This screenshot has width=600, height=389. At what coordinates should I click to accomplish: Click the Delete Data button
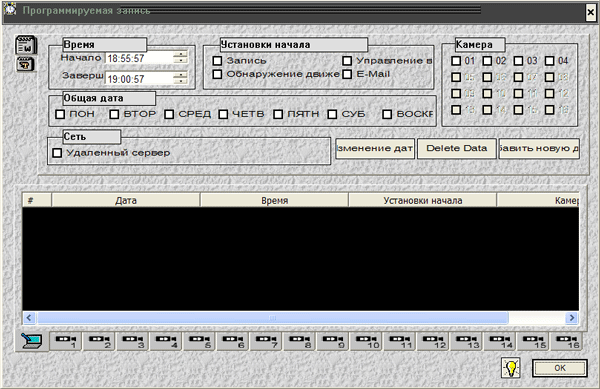[457, 148]
